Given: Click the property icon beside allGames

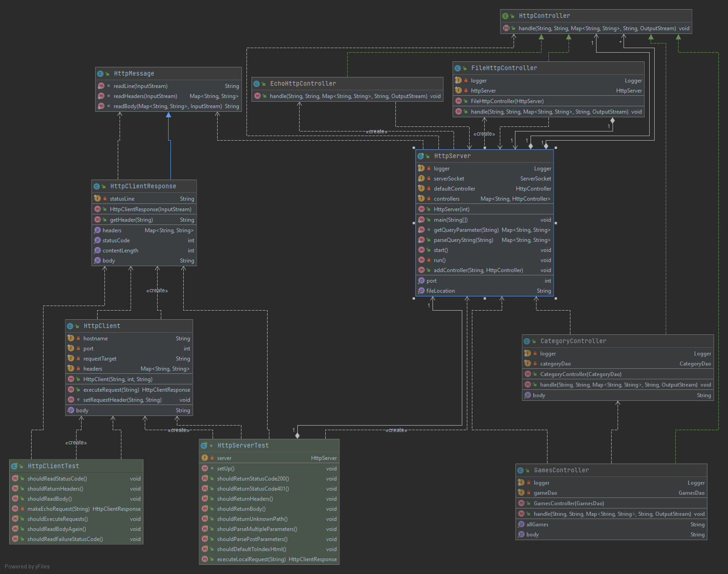Looking at the screenshot, I should click(521, 524).
